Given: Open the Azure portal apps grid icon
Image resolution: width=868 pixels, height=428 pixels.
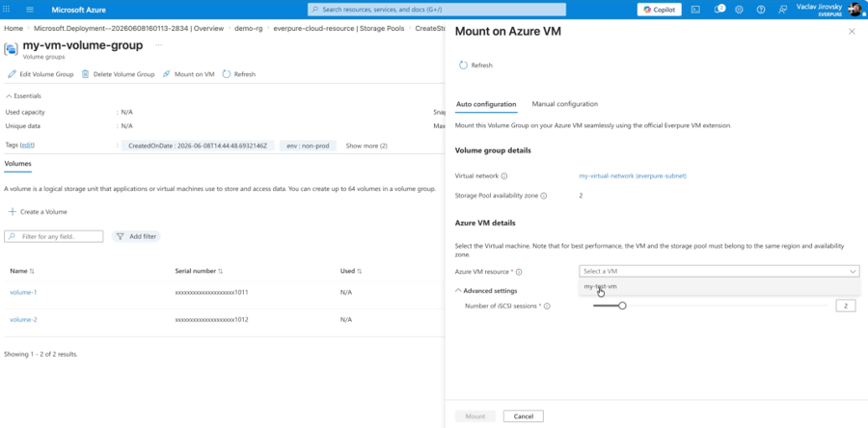Looking at the screenshot, I should pyautogui.click(x=7, y=10).
